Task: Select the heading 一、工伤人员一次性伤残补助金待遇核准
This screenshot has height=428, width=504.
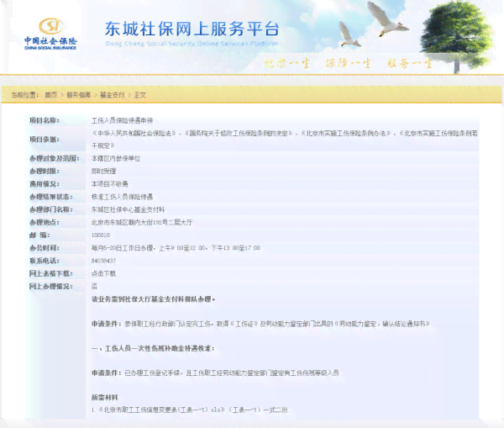Action: coord(153,348)
